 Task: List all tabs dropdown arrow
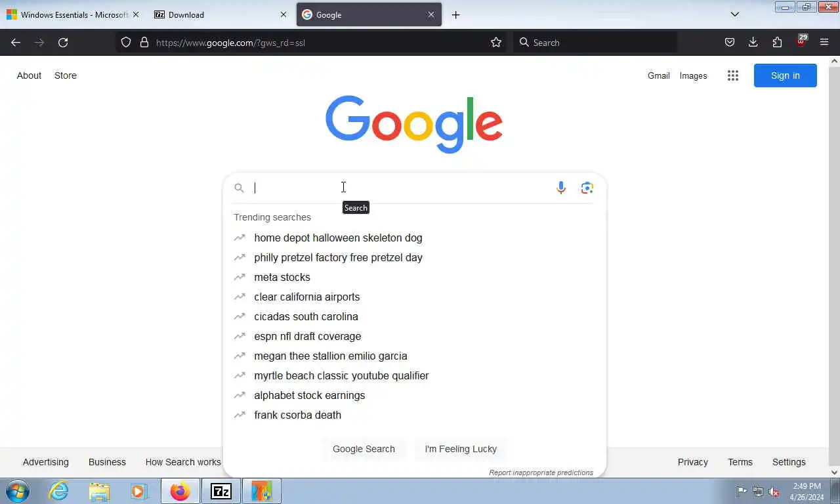tap(735, 14)
